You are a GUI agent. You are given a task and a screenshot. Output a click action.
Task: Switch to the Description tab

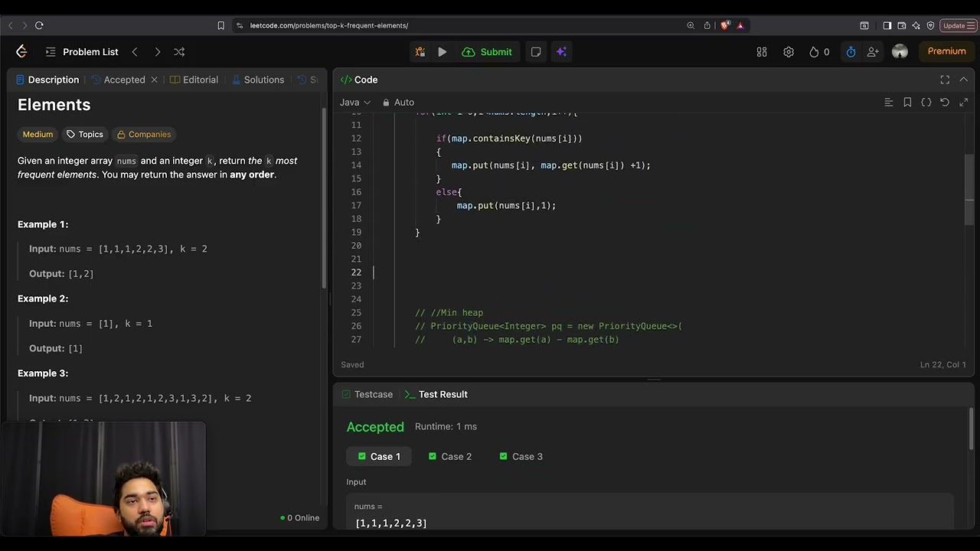tap(47, 80)
